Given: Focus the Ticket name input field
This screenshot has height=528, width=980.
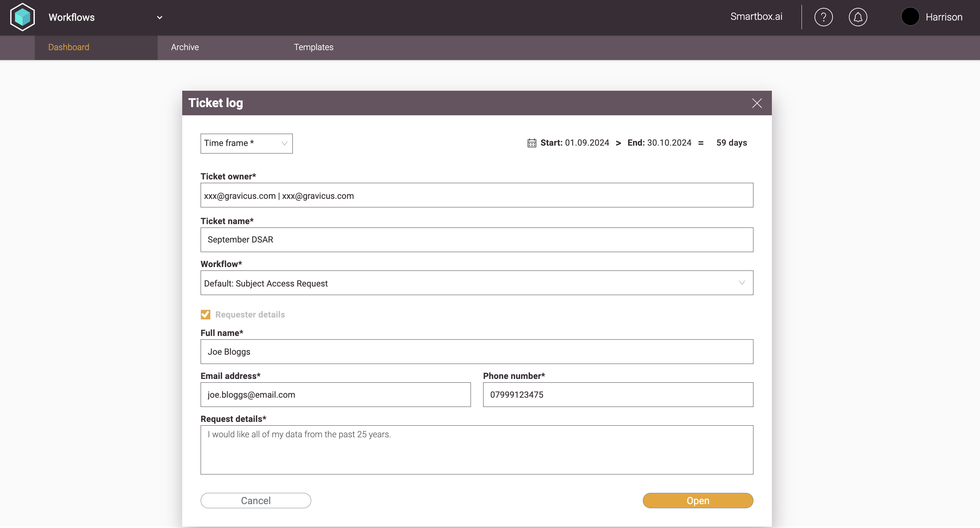Looking at the screenshot, I should [476, 240].
